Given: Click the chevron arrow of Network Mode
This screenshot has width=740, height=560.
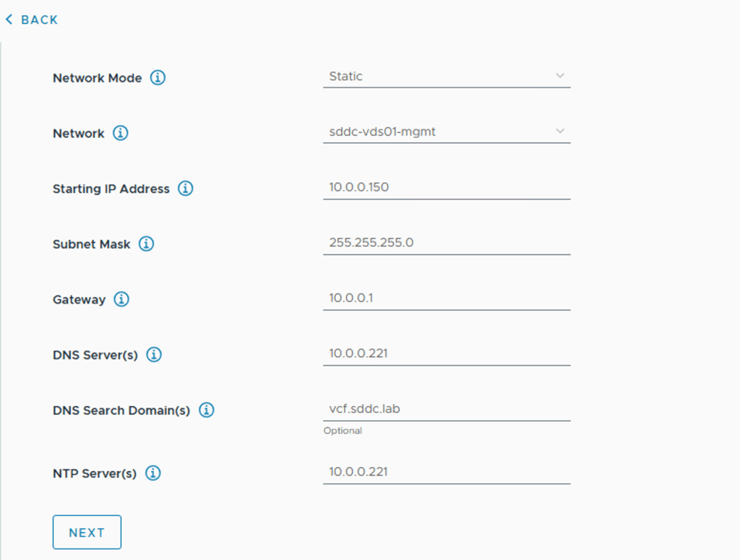Looking at the screenshot, I should coord(560,76).
